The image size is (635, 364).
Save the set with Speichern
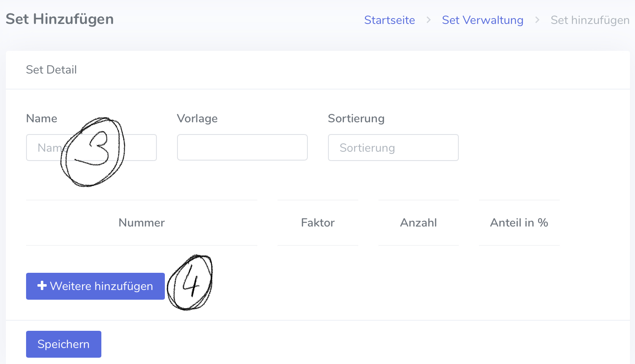(x=63, y=344)
